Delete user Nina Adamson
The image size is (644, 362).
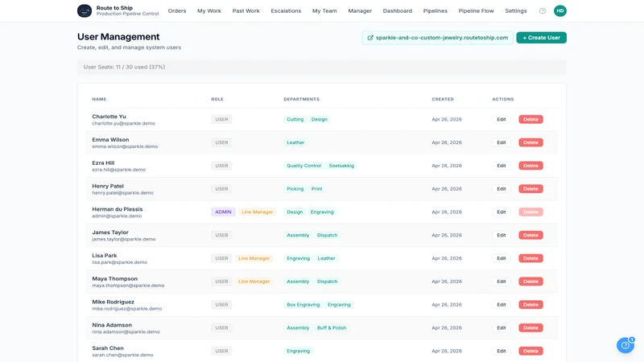pyautogui.click(x=530, y=328)
